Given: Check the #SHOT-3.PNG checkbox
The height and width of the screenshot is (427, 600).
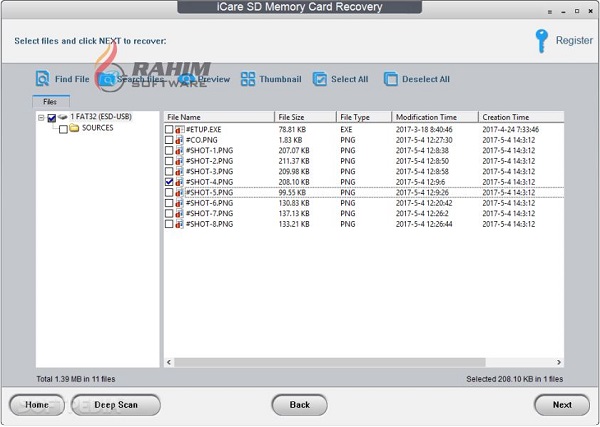Looking at the screenshot, I should 169,172.
